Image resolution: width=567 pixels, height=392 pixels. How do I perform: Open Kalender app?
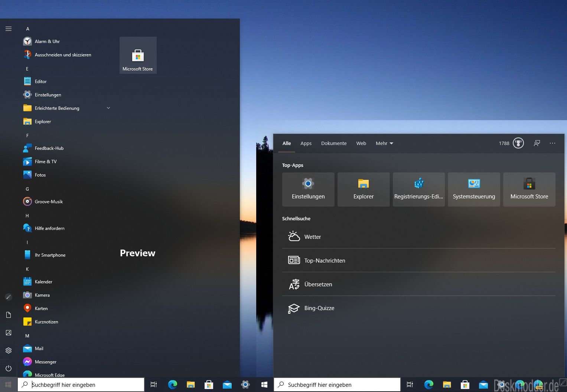(67, 282)
